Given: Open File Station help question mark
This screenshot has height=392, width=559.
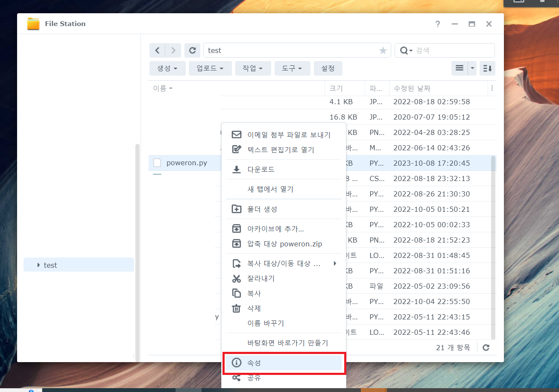Looking at the screenshot, I should pos(438,24).
